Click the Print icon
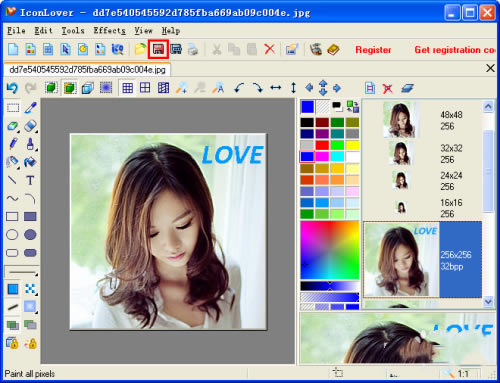500x383 pixels. tap(193, 49)
